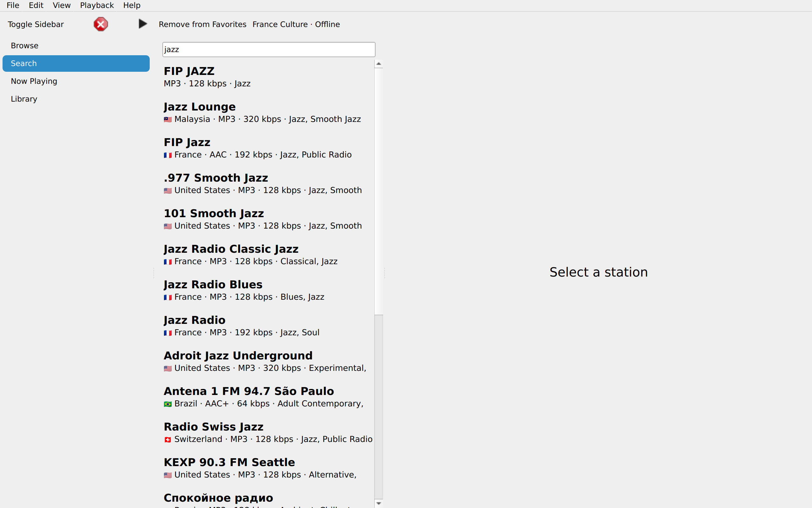This screenshot has width=812, height=508.
Task: Open Now Playing in the sidebar
Action: 76,81
